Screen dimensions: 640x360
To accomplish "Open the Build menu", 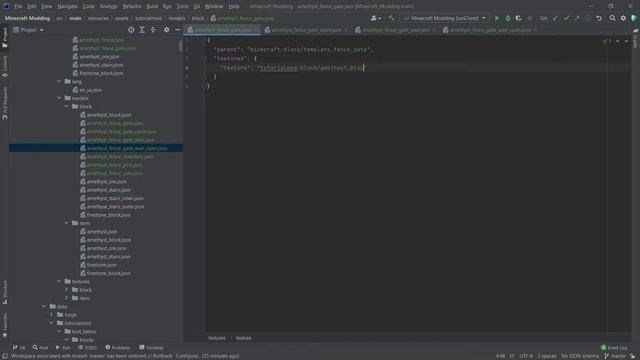I will (x=152, y=7).
